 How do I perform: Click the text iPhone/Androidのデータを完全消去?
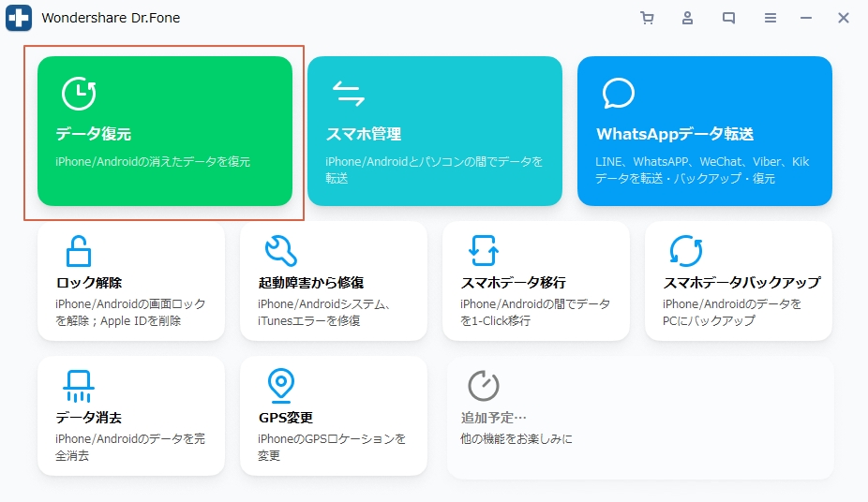point(130,448)
